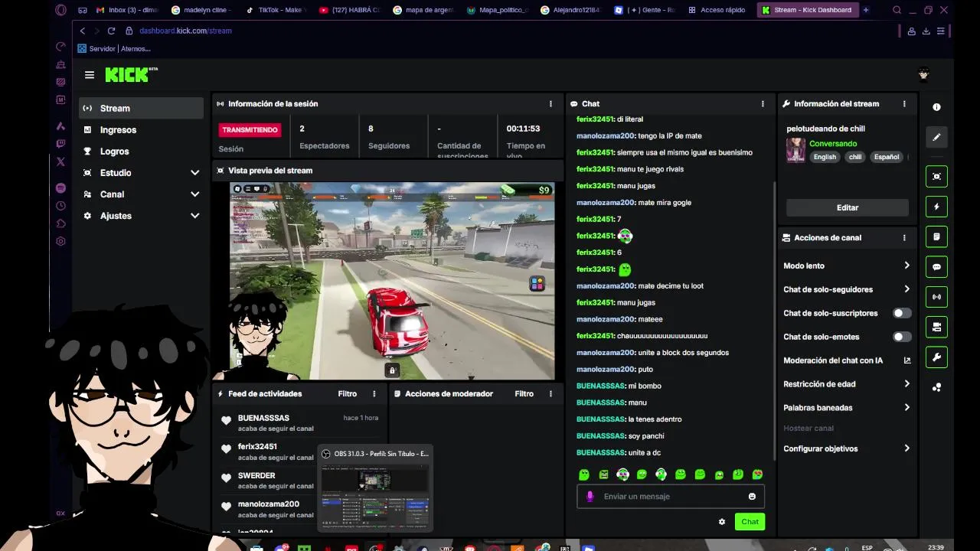Toggle Chat de solo-emotes switch
The width and height of the screenshot is (980, 551).
click(902, 337)
